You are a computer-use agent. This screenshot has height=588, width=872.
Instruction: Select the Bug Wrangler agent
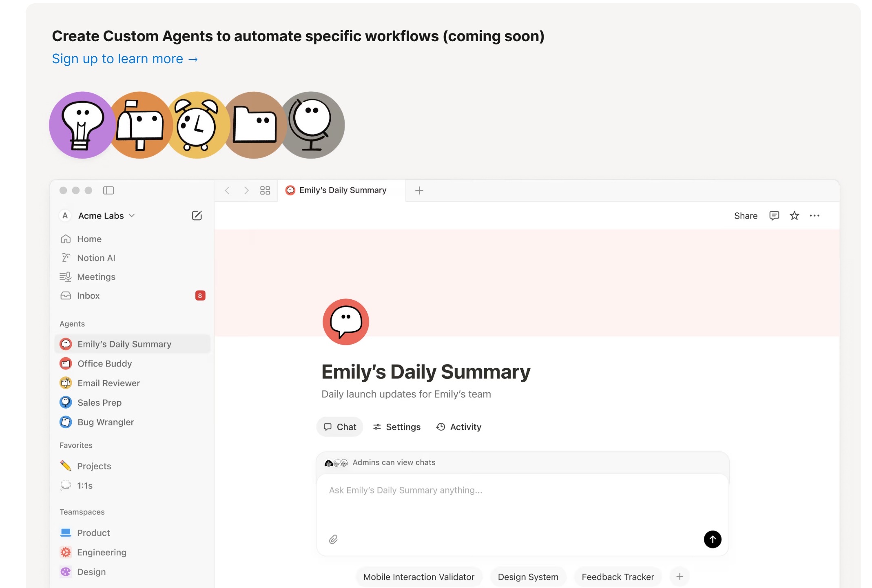[105, 422]
